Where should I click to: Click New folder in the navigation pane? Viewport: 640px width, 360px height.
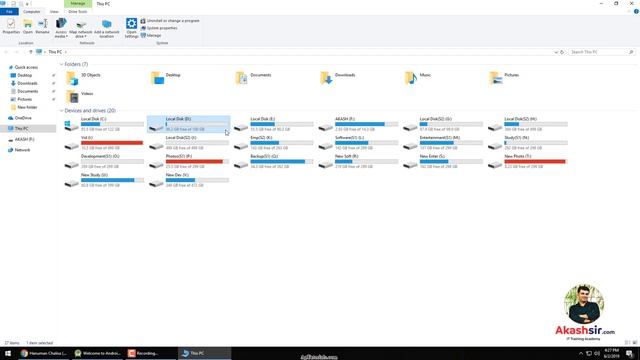tap(27, 107)
